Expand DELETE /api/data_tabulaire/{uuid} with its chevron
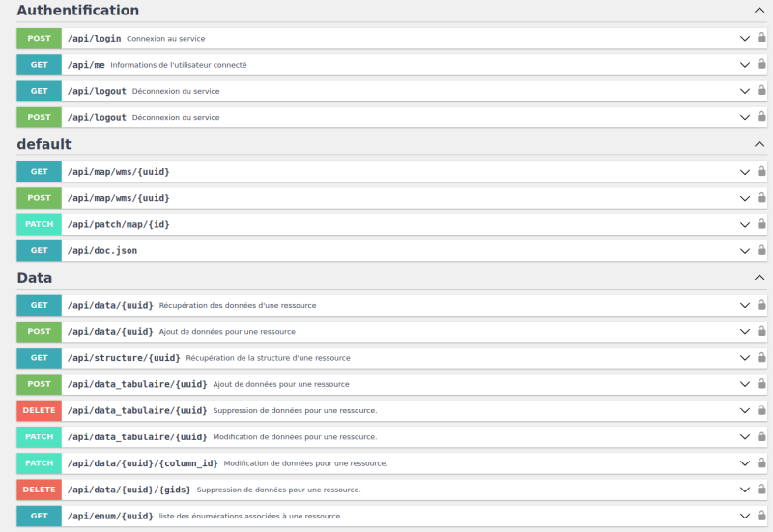Screen dimensions: 773x532 coord(745,410)
